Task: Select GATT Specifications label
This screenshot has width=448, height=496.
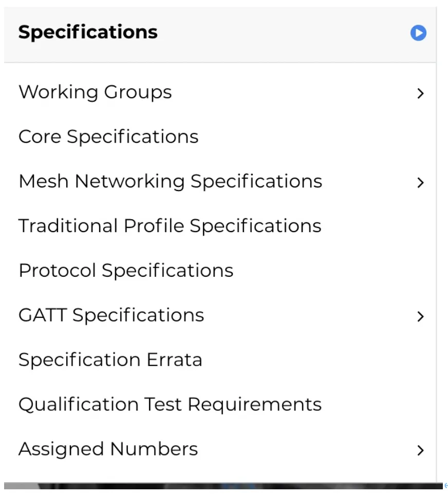Action: pyautogui.click(x=111, y=315)
